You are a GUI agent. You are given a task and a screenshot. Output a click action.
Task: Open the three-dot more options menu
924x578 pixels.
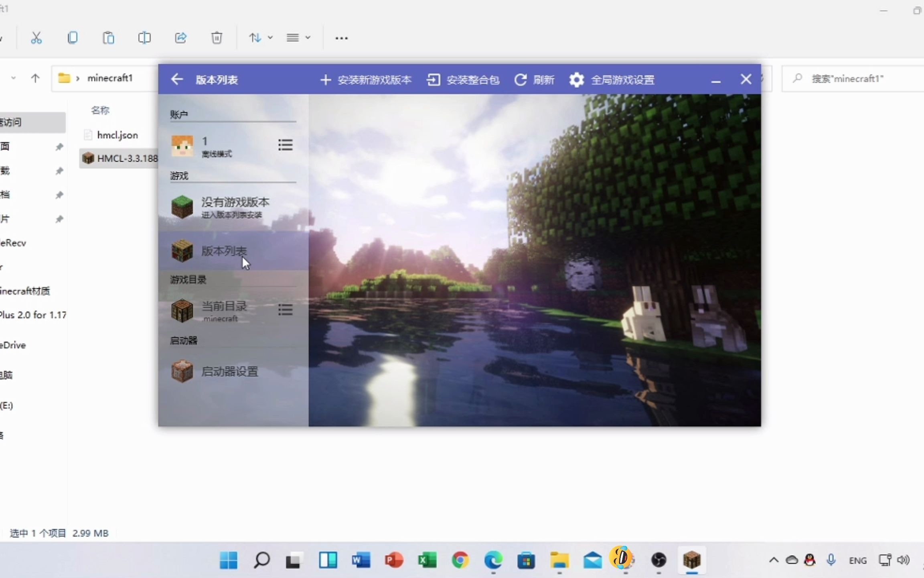[341, 38]
